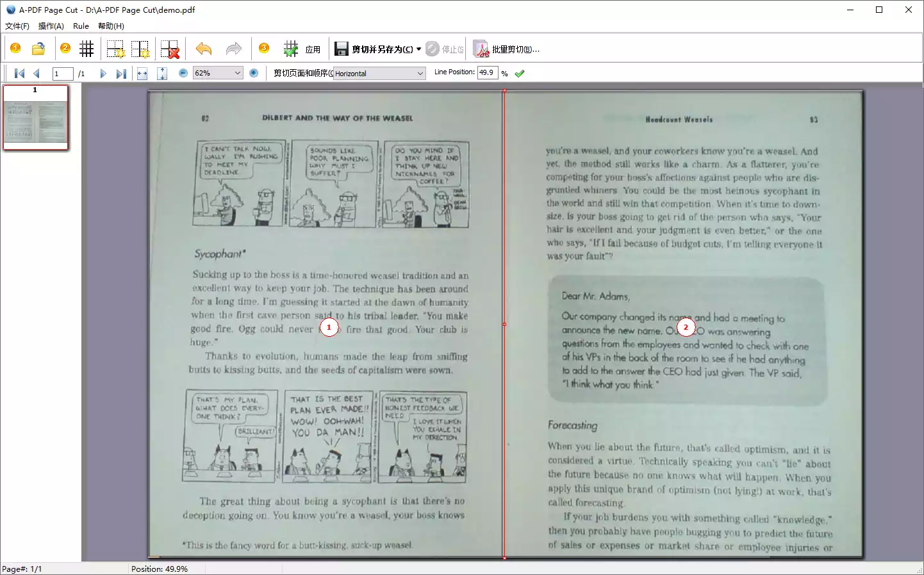Open the 帮助(H) menu
This screenshot has width=924, height=575.
point(111,26)
